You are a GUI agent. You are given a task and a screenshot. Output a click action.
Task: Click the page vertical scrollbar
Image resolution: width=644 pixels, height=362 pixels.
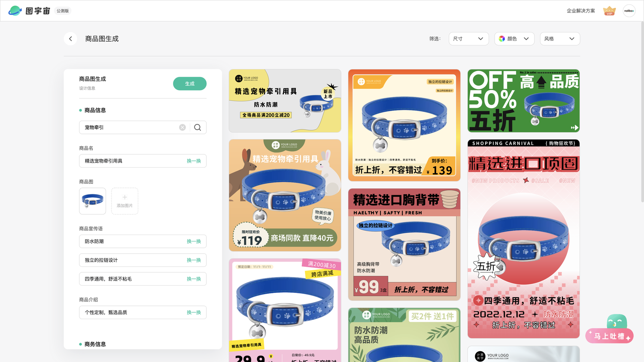[x=641, y=112]
